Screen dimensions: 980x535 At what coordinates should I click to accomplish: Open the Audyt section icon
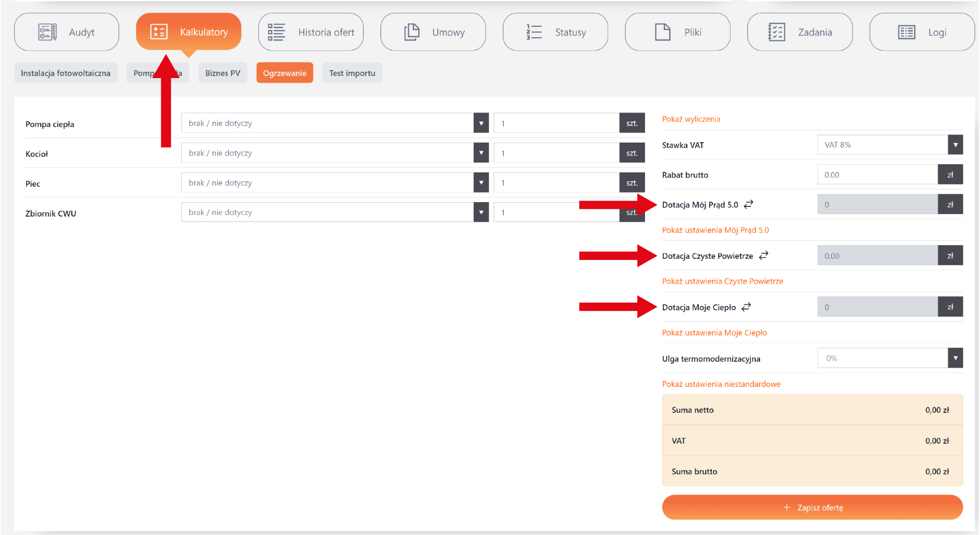point(47,32)
